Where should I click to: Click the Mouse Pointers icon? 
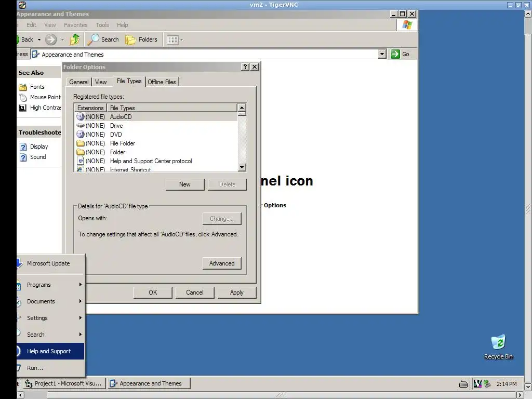[x=23, y=98]
